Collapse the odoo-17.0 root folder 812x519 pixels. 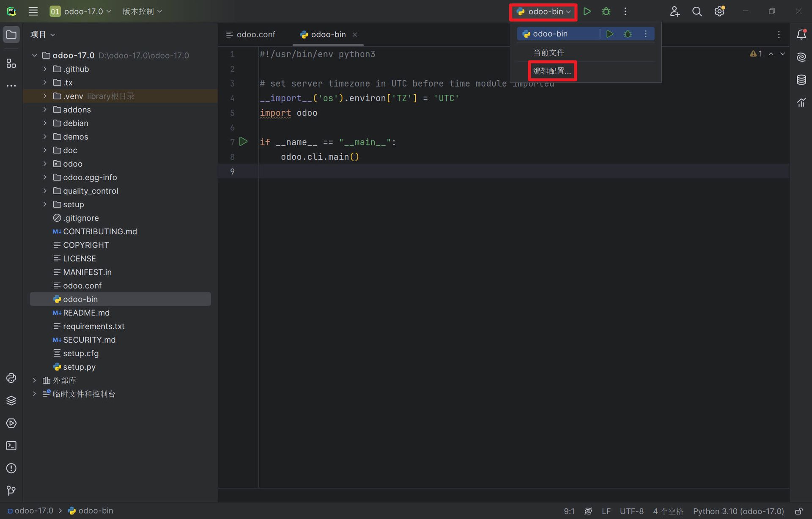pos(35,55)
